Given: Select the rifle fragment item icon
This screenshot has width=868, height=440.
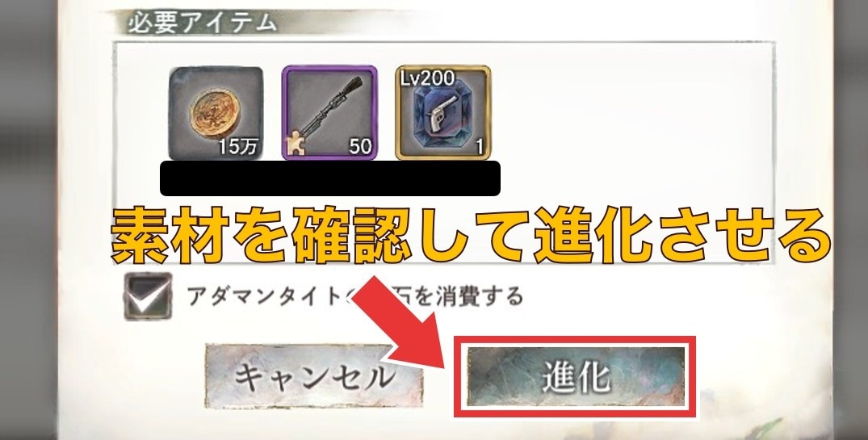Looking at the screenshot, I should click(329, 113).
